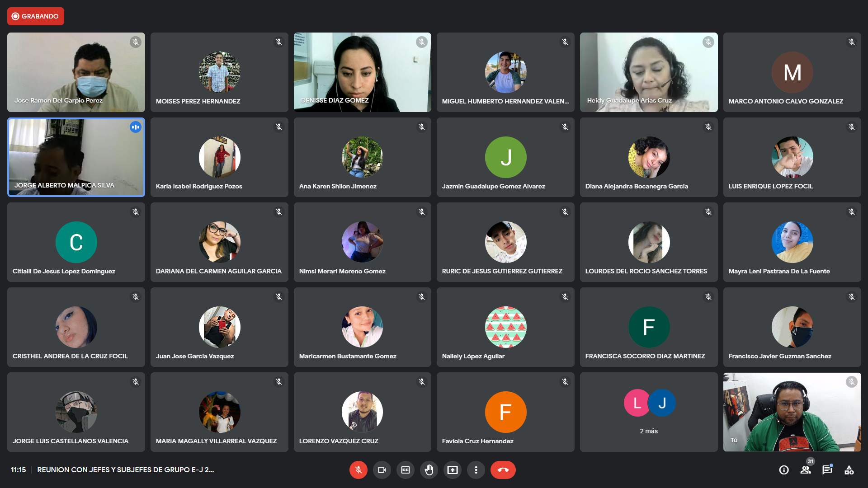The height and width of the screenshot is (488, 868).
Task: Click muted mic icon on RURIC DE JESUS tile
Action: (565, 212)
